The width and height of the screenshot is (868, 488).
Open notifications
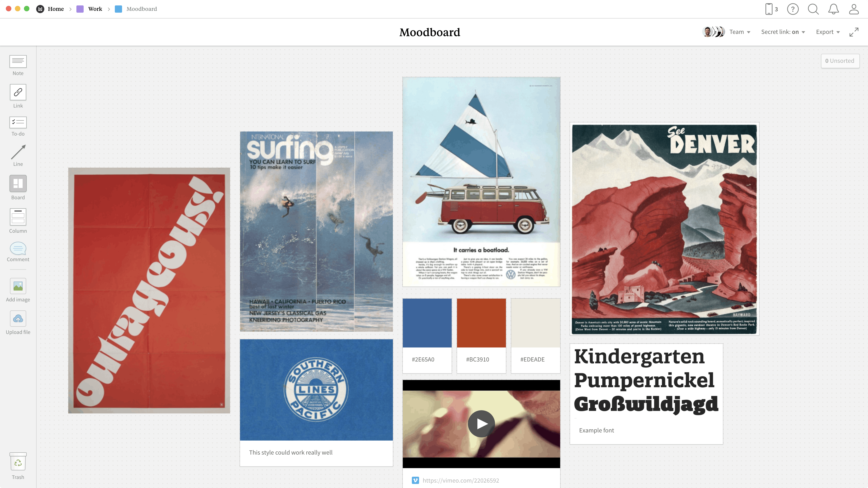tap(833, 9)
